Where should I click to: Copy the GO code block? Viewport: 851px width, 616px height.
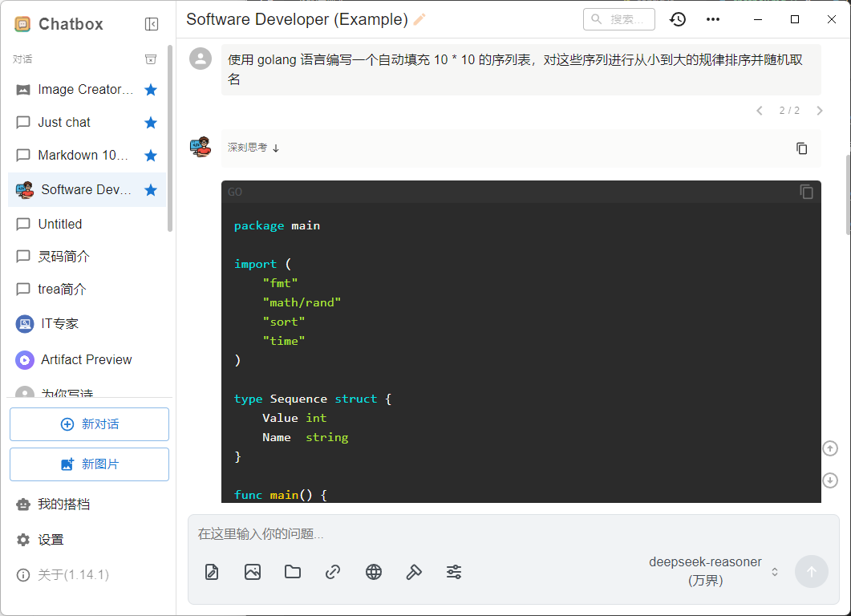[x=806, y=192]
